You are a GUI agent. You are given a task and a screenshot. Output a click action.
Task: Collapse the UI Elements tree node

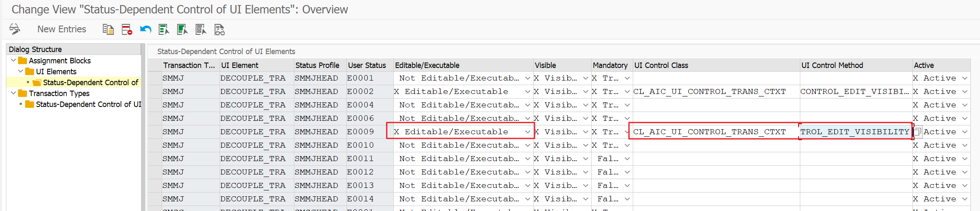tap(21, 72)
